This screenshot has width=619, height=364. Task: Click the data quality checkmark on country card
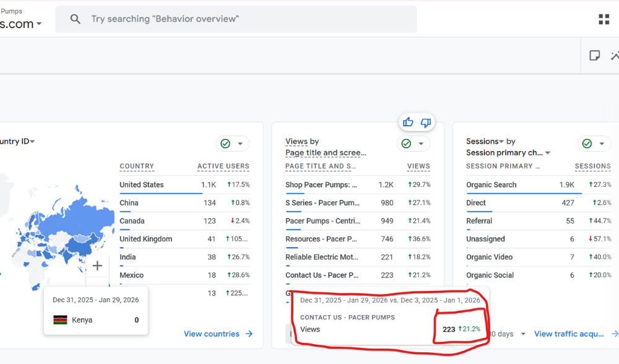tap(225, 143)
